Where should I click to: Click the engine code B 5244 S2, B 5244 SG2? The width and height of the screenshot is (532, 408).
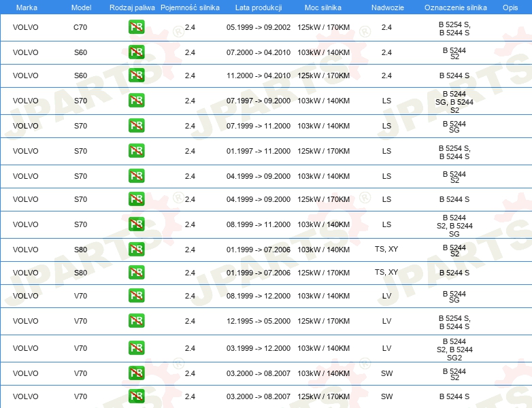(454, 350)
